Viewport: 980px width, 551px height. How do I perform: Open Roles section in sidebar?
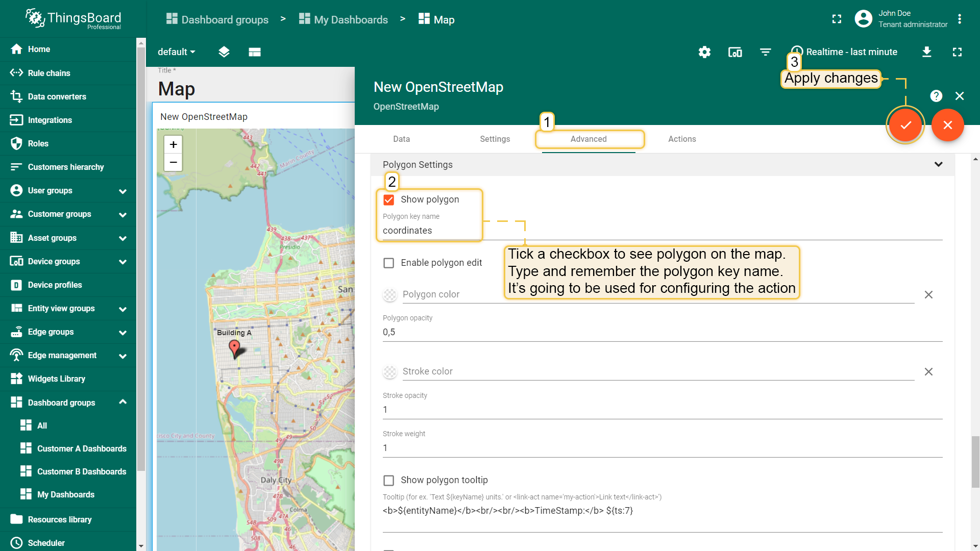pos(68,143)
